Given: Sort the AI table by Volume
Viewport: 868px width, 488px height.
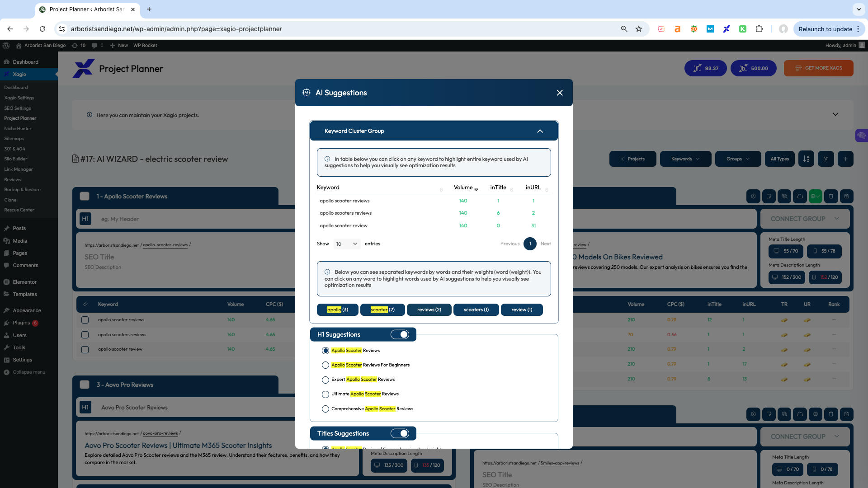Looking at the screenshot, I should click(466, 188).
